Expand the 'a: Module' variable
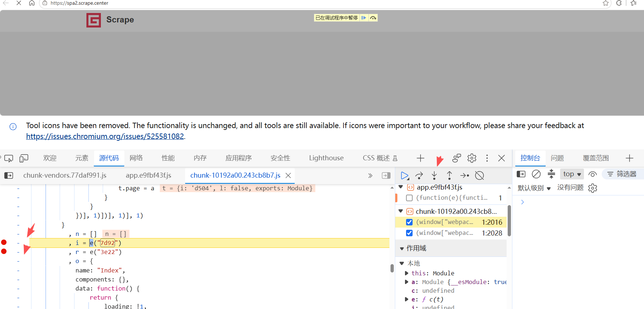 407,282
